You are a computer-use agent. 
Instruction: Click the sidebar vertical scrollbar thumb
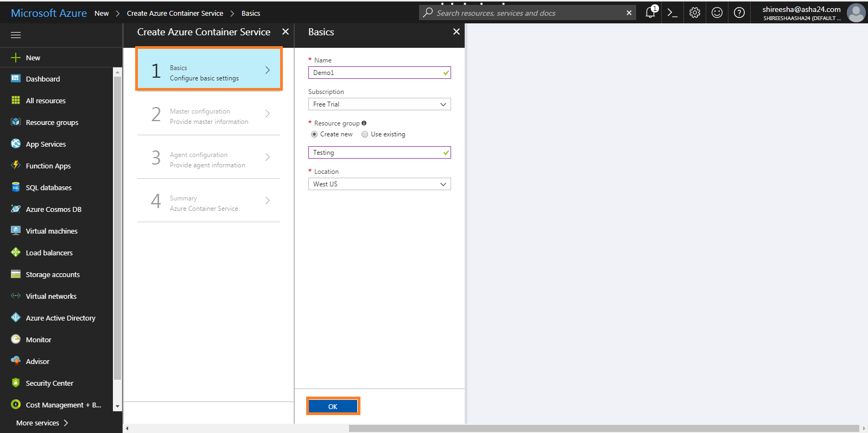tap(117, 228)
